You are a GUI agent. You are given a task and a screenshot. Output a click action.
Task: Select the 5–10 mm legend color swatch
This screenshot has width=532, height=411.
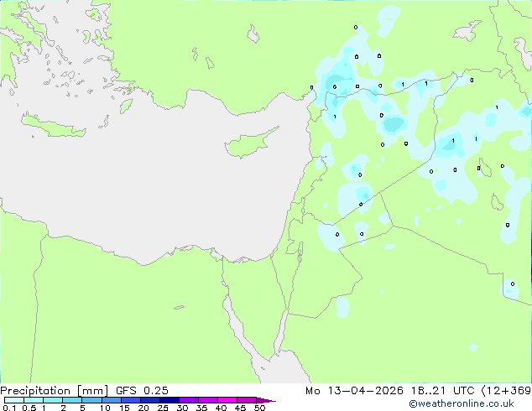coord(91,400)
